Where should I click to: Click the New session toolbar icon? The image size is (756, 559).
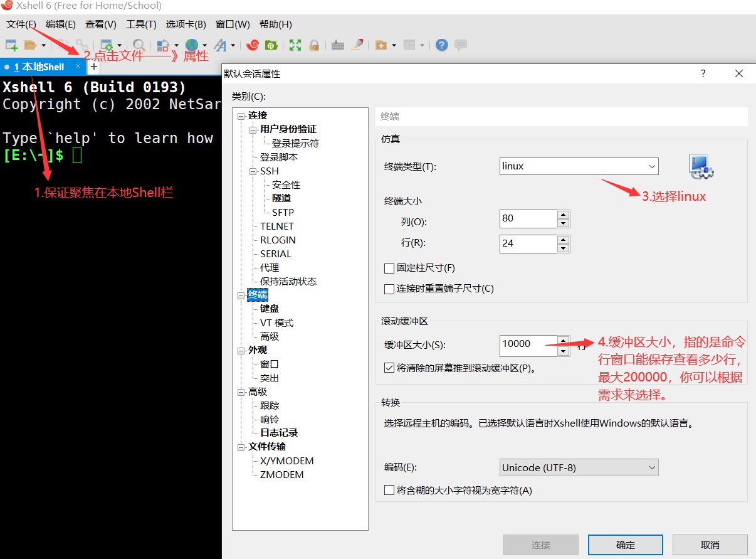click(x=11, y=45)
